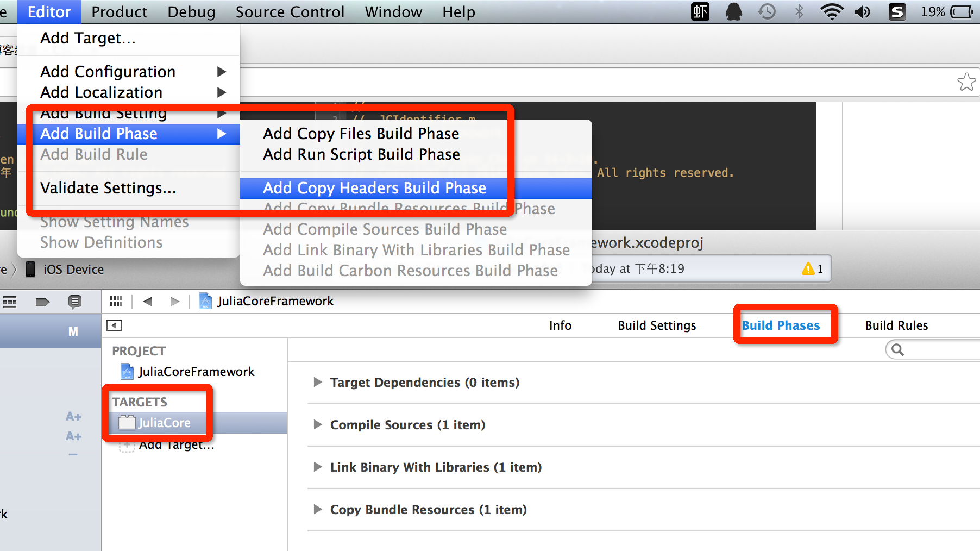Open the log navigator speech-bubble icon
Viewport: 980px width, 551px height.
(75, 302)
